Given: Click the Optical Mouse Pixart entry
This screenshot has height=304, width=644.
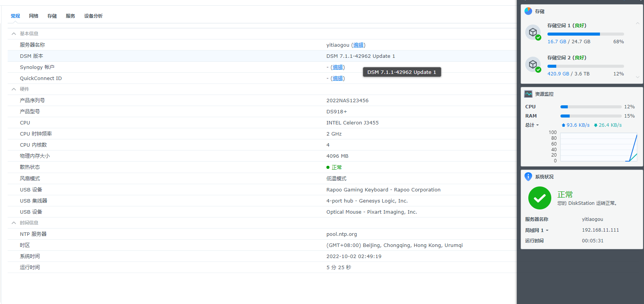Looking at the screenshot, I should pyautogui.click(x=372, y=212).
